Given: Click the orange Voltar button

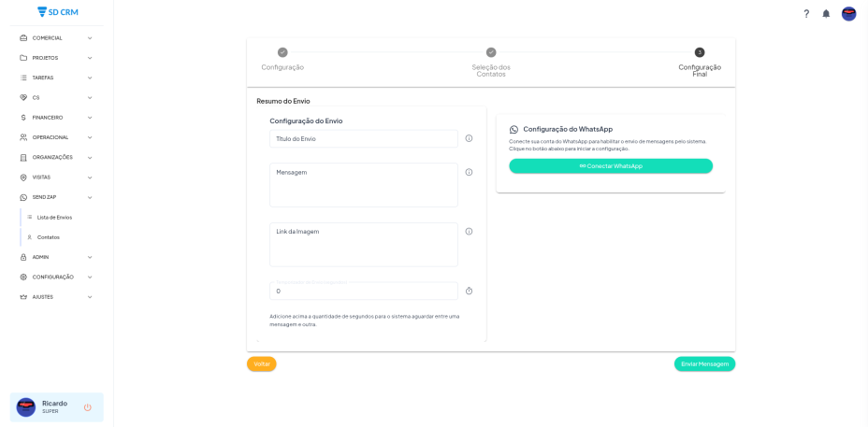Looking at the screenshot, I should [262, 364].
